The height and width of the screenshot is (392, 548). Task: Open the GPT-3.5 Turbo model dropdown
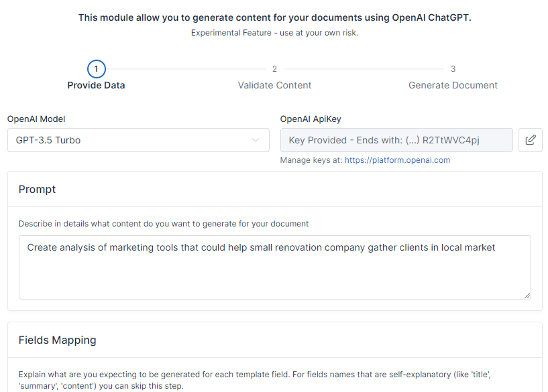(138, 140)
